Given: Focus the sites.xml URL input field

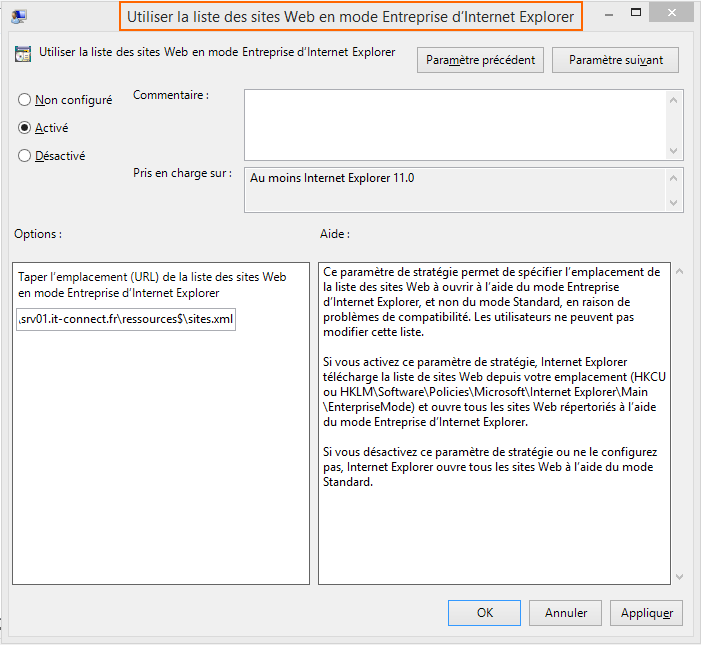Looking at the screenshot, I should (x=126, y=319).
